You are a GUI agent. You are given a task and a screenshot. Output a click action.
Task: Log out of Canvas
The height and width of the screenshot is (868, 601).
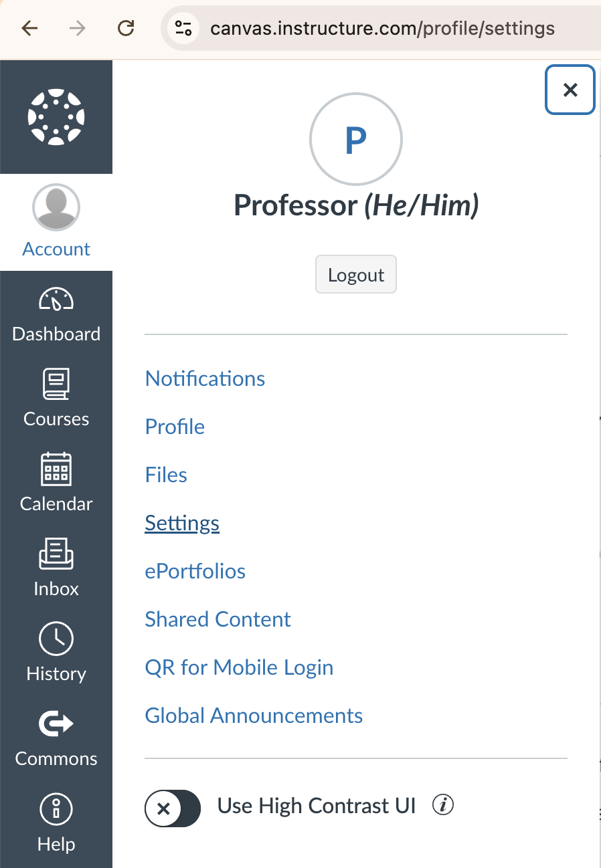[x=355, y=274]
